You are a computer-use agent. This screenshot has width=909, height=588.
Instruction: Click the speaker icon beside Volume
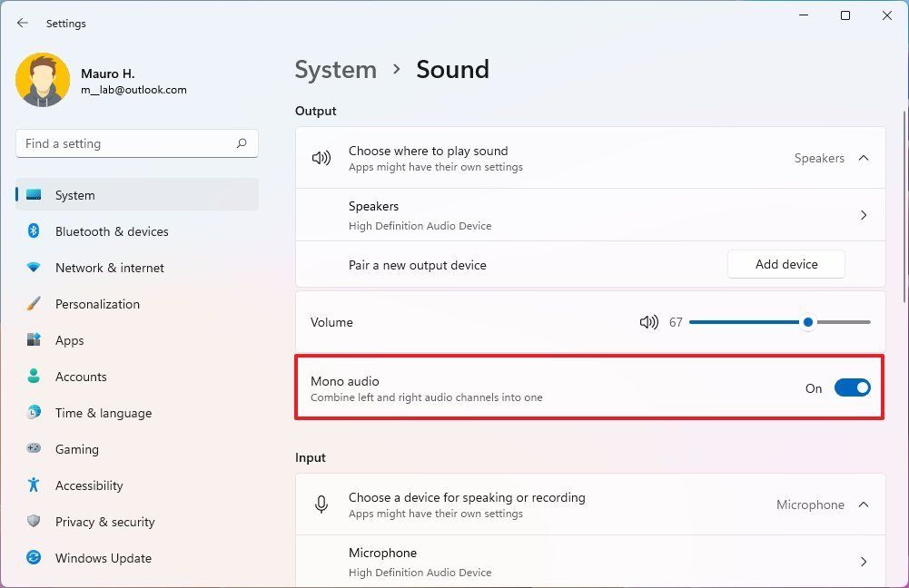[648, 322]
